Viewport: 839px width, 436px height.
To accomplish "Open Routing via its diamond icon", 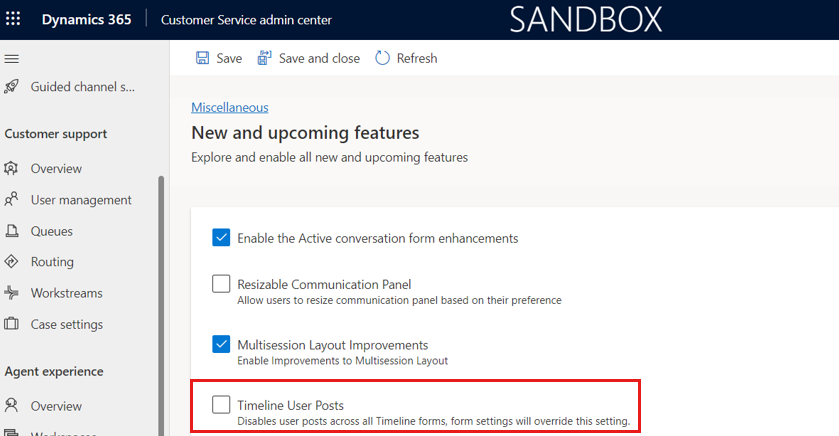I will [x=11, y=262].
